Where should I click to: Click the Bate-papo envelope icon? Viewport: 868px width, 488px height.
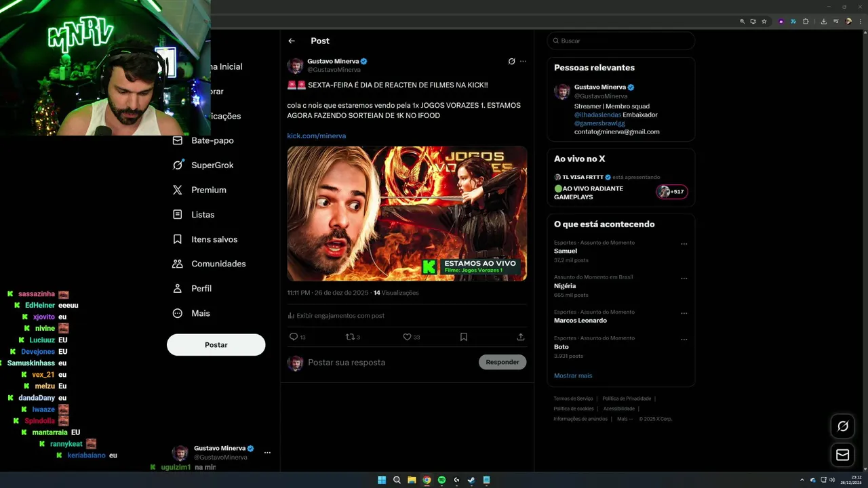[x=178, y=140]
